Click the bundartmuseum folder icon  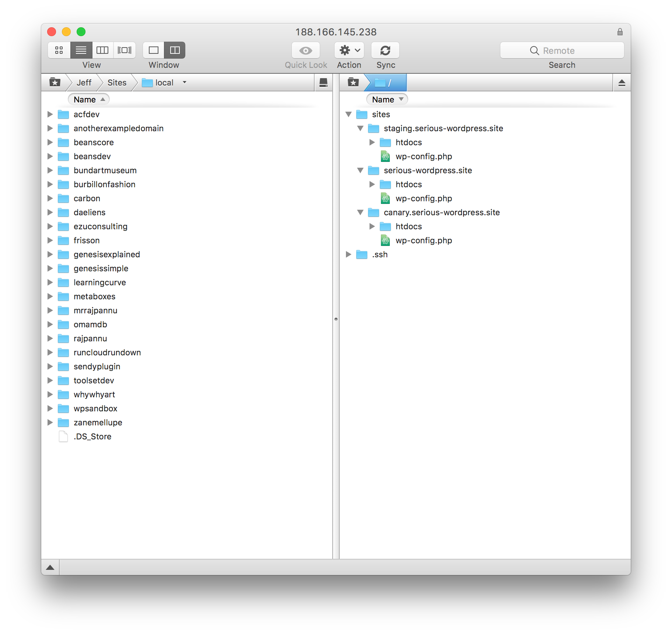(x=63, y=170)
